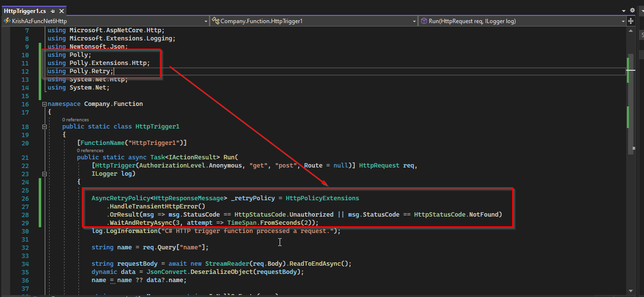The image size is (644, 297).
Task: Click Microsoft.AspNetCore.Http on line 7
Action: point(116,30)
